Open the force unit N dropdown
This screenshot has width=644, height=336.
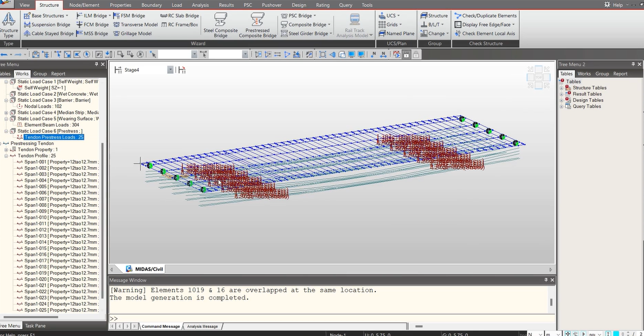click(539, 333)
